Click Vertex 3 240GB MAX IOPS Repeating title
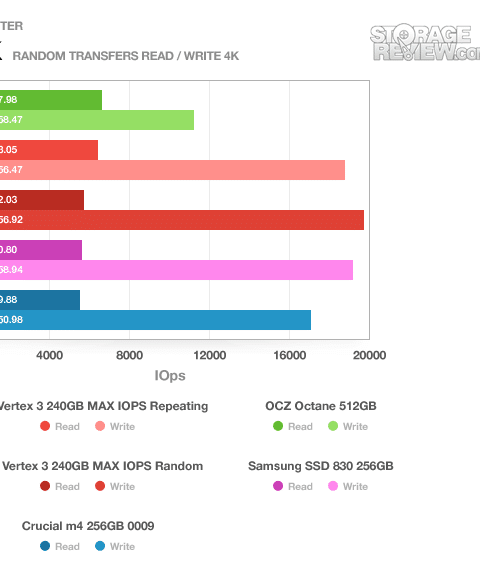Viewport: 480px width, 580px height. coord(104,406)
